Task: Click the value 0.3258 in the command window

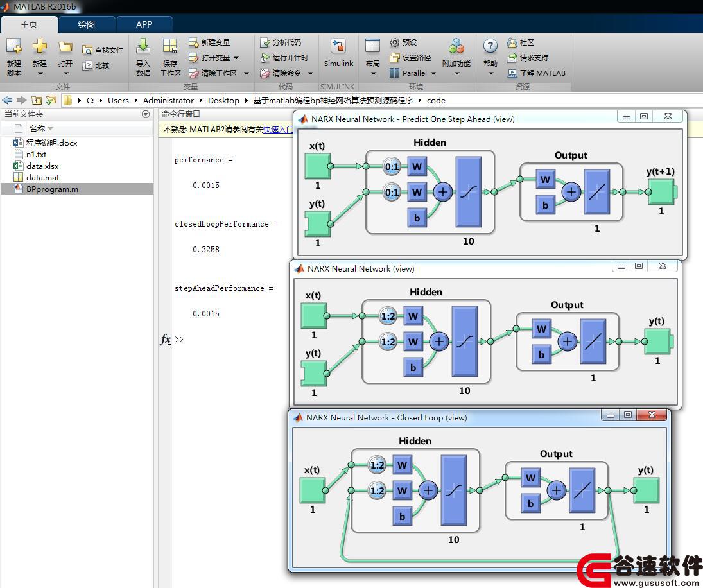Action: [206, 250]
